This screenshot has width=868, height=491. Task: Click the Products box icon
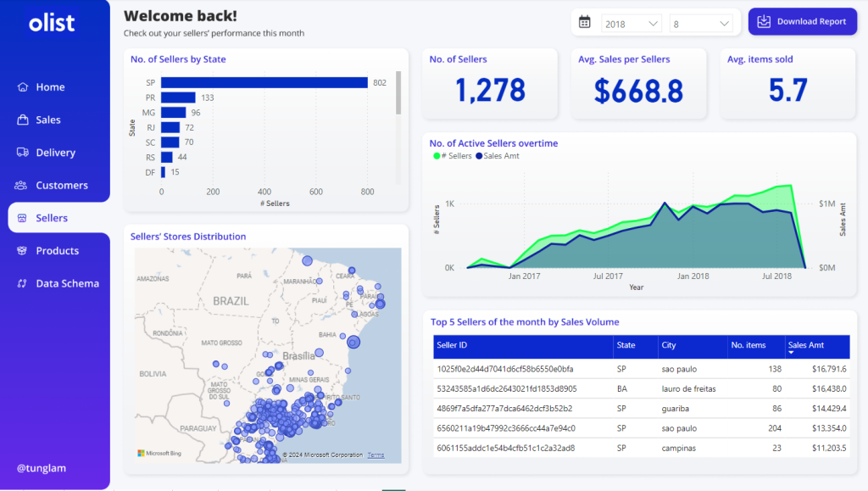(23, 251)
